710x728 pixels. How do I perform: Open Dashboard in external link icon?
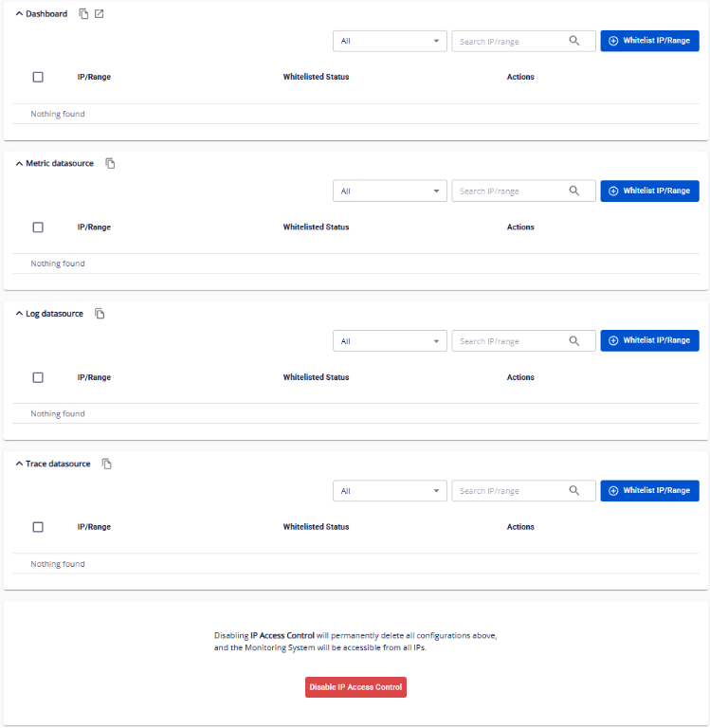(99, 14)
